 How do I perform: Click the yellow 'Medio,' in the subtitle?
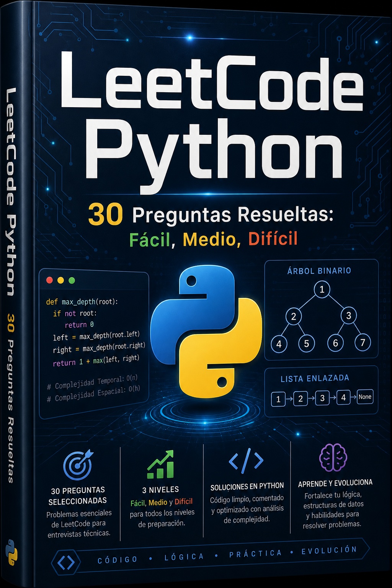tap(212, 240)
